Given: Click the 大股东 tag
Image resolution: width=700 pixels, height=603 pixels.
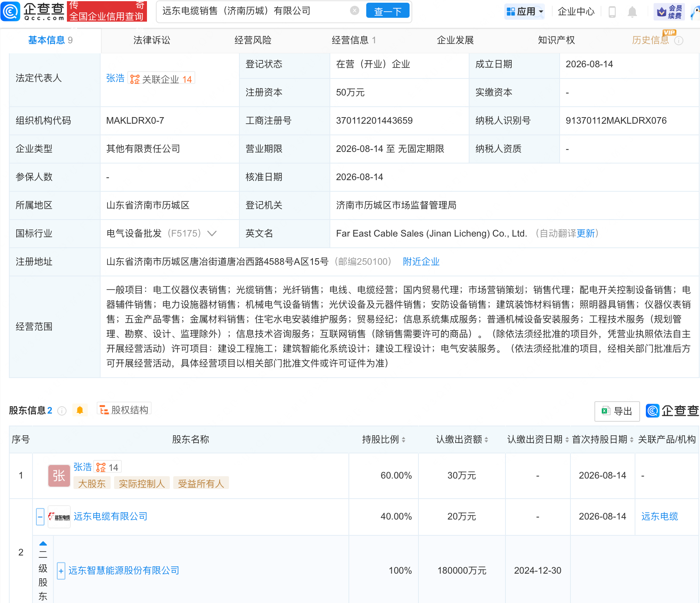Looking at the screenshot, I should (x=92, y=484).
